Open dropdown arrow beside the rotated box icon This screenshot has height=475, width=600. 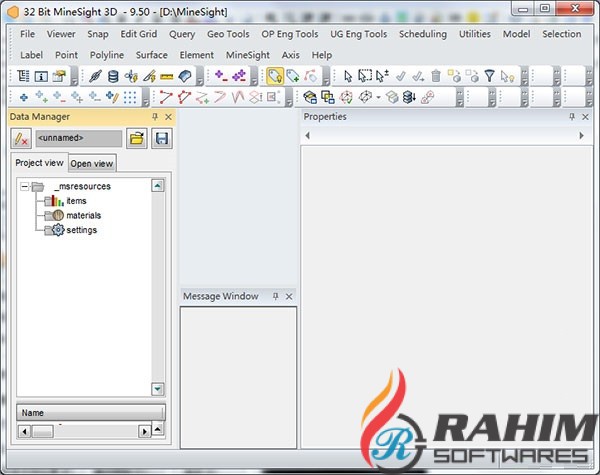coord(378,98)
